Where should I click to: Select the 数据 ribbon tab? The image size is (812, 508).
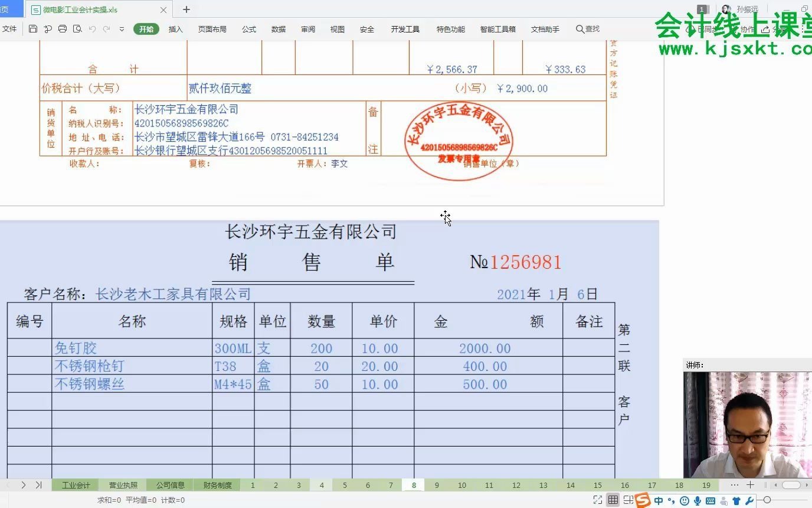[279, 29]
